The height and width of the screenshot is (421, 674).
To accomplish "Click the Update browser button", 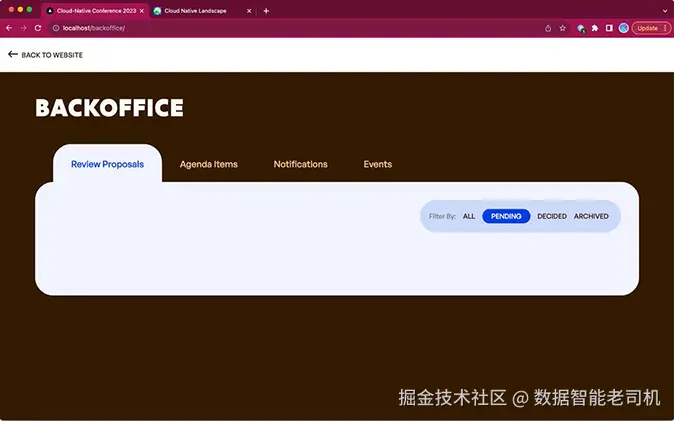I will coord(651,28).
